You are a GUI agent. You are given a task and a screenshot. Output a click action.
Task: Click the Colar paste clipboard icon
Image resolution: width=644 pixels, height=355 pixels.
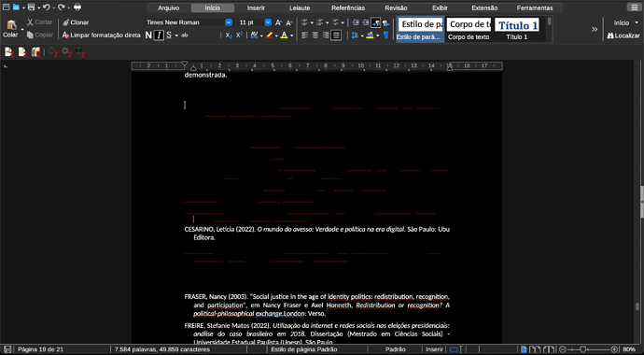tap(11, 25)
